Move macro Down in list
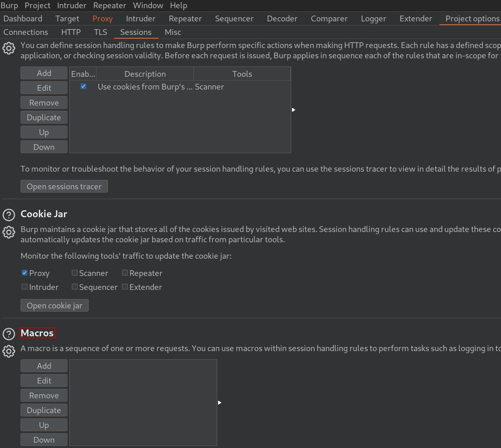Image resolution: width=501 pixels, height=448 pixels. click(x=44, y=440)
